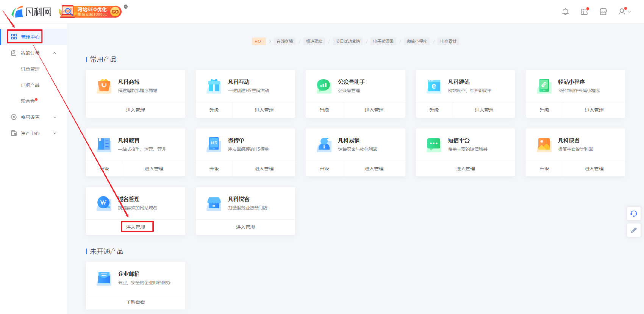Click the 凡科建站 browser icon
Viewport: 644px width, 314px height.
tap(434, 86)
